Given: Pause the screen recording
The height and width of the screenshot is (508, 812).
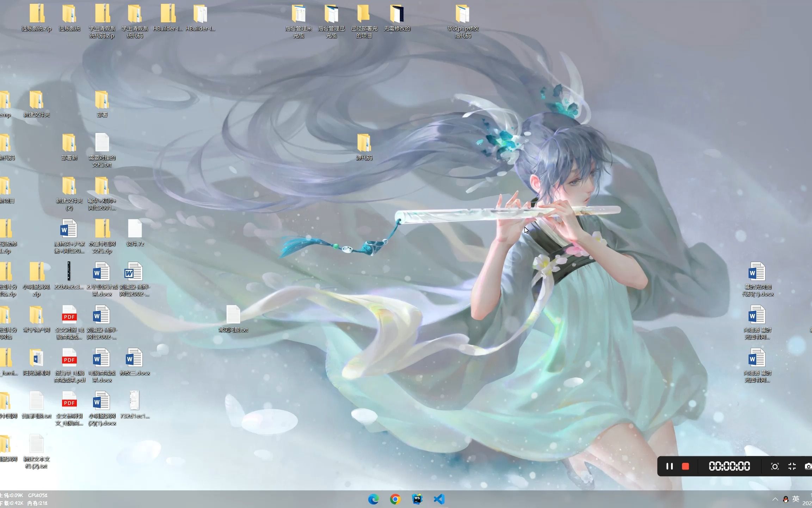Looking at the screenshot, I should (669, 466).
